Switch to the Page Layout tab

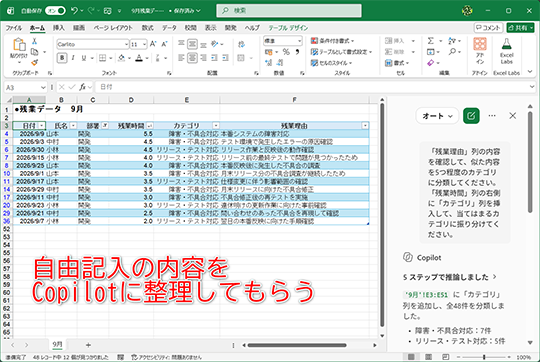coord(113,28)
